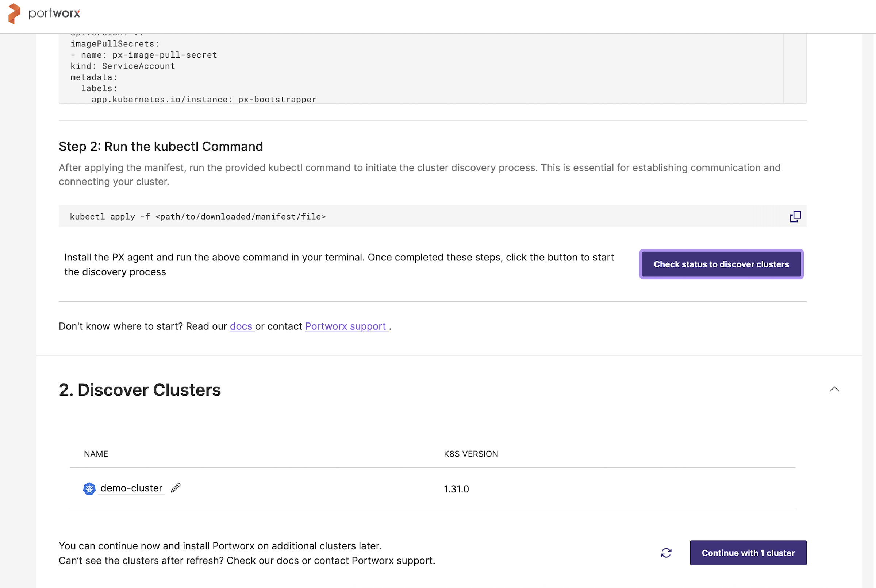The height and width of the screenshot is (588, 876).
Task: Click the Kubernetes icon beside demo-cluster
Action: click(x=89, y=489)
